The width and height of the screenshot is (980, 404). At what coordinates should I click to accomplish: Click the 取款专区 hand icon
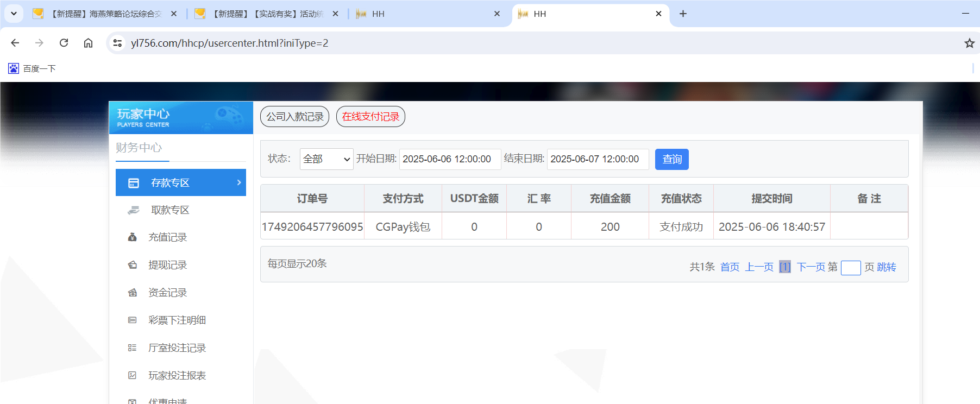(x=133, y=210)
